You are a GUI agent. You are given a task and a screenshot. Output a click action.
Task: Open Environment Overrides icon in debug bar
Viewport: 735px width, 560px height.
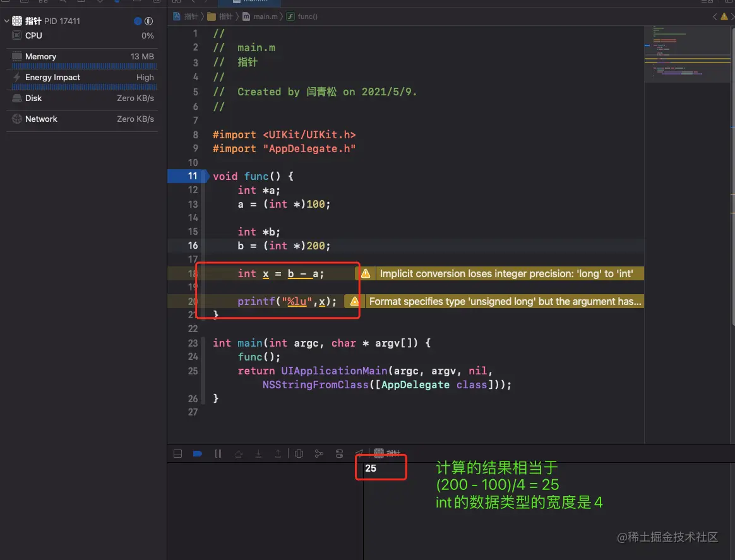coord(339,454)
